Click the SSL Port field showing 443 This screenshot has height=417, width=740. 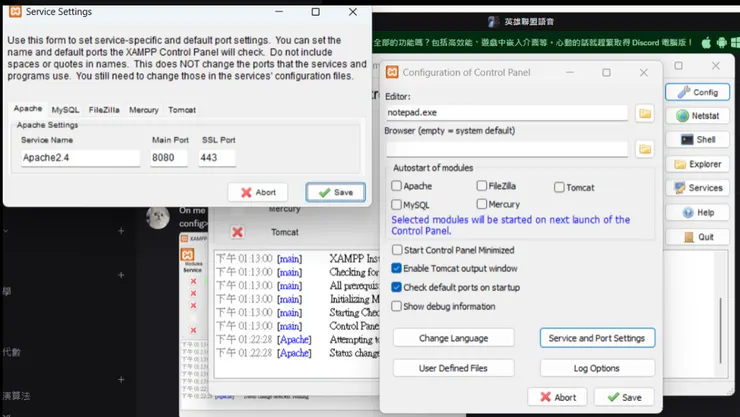tap(217, 158)
